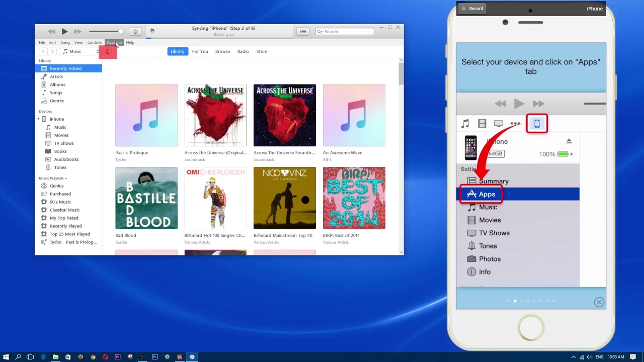Open the Controls menu
This screenshot has width=644, height=362.
pos(95,43)
